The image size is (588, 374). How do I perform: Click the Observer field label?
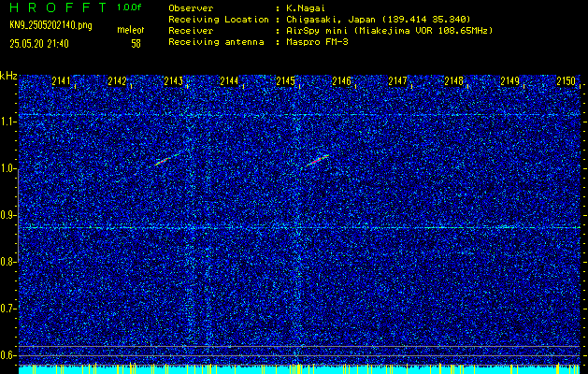[191, 8]
